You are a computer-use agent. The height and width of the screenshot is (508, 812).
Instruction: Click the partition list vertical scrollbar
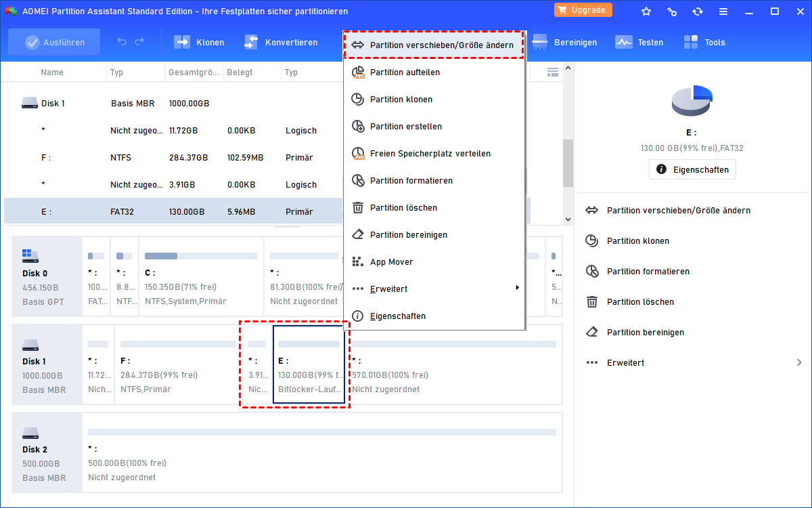[568, 164]
